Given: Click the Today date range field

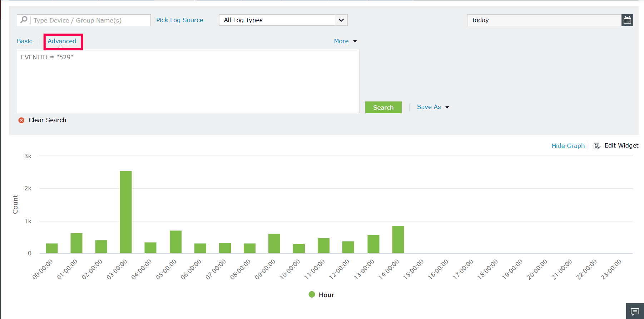Looking at the screenshot, I should point(544,20).
